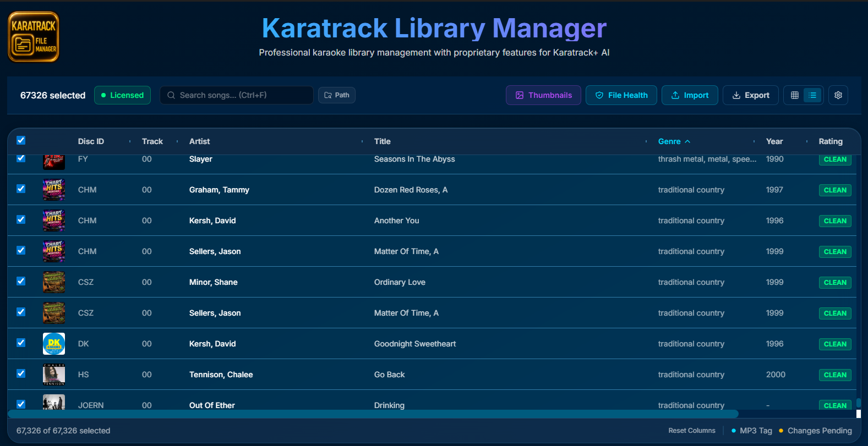868x446 pixels.
Task: Uncheck the Graham, Tammy row checkbox
Action: [21, 189]
